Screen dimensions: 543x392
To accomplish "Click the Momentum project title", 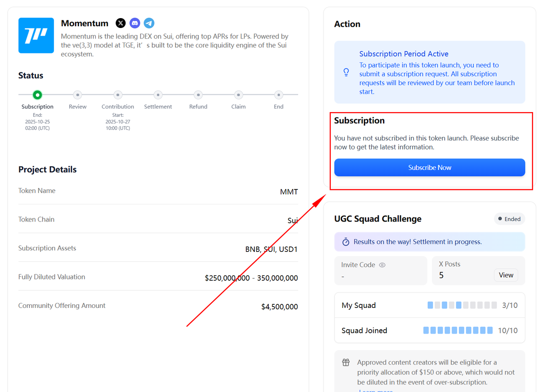I will [x=85, y=24].
